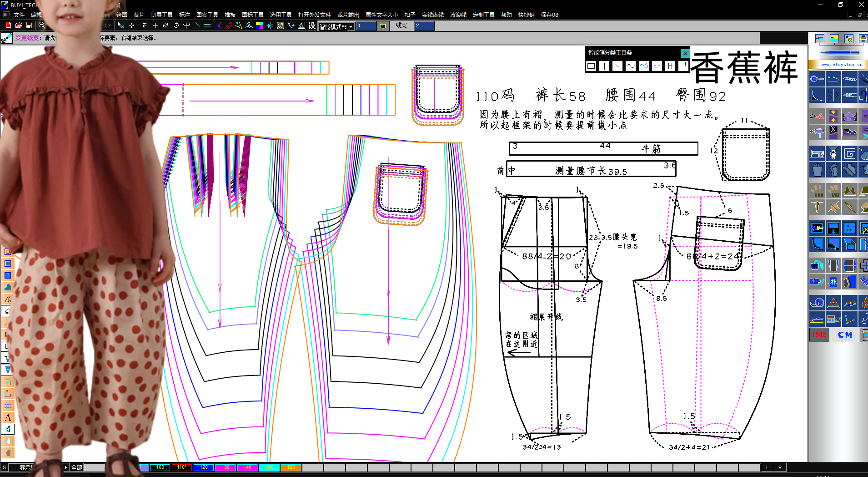Viewport: 868px width, 477px height.
Task: Select the curve tool in smart pen toolbar
Action: pos(630,66)
